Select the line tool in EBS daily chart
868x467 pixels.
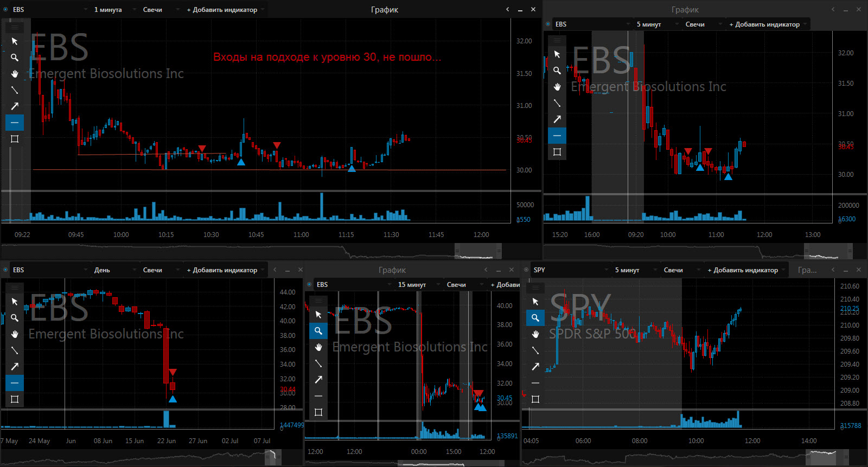(x=15, y=350)
